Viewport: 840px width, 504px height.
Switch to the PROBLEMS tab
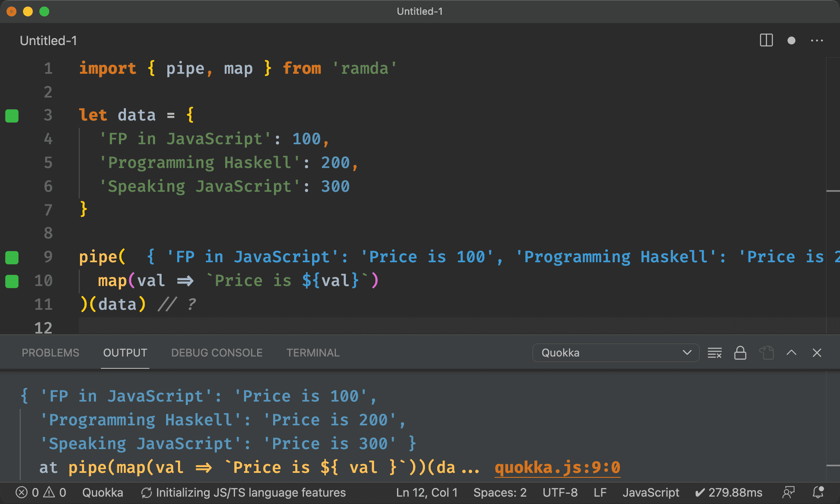tap(50, 353)
